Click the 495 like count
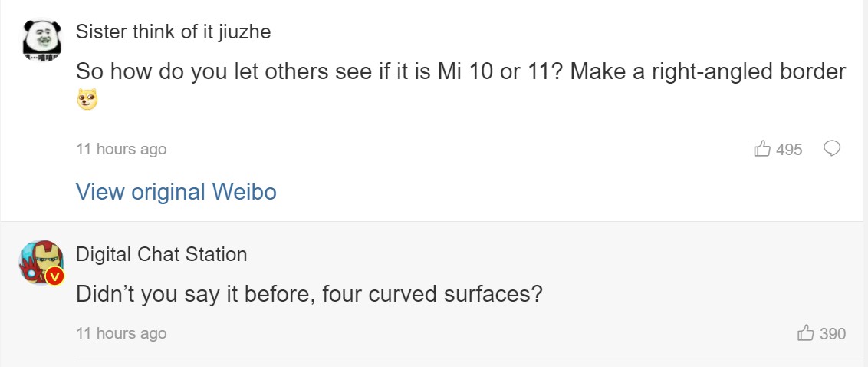The height and width of the screenshot is (367, 868). [x=789, y=150]
